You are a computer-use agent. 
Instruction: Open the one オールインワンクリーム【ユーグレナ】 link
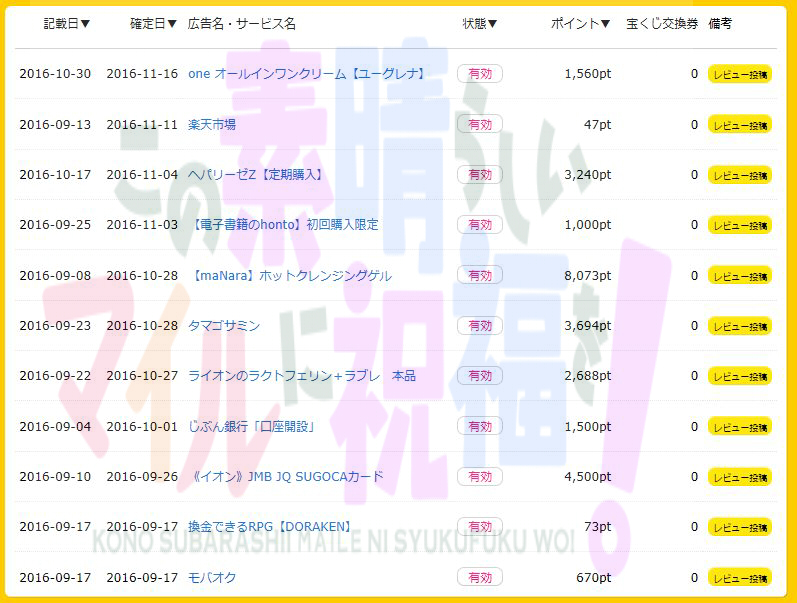click(306, 74)
